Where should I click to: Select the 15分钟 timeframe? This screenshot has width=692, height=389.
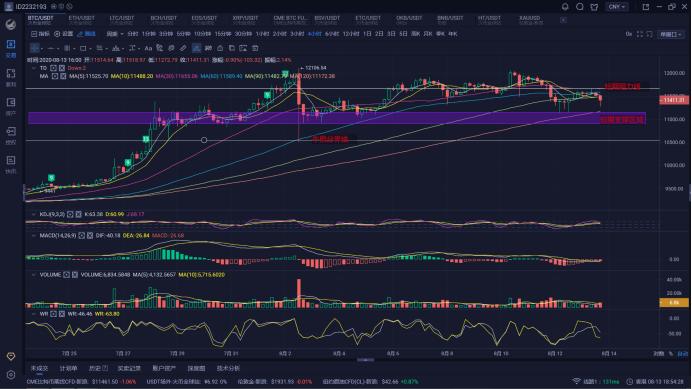pos(223,34)
